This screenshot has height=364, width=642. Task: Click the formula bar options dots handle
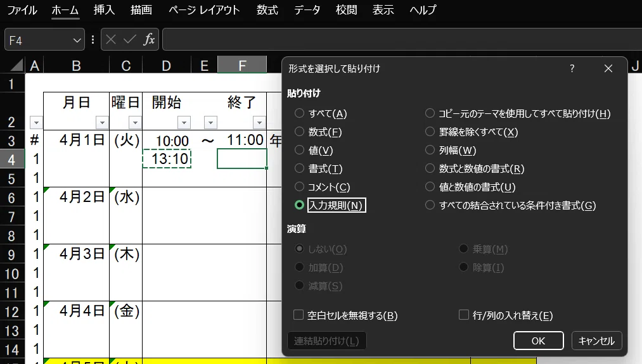(93, 40)
